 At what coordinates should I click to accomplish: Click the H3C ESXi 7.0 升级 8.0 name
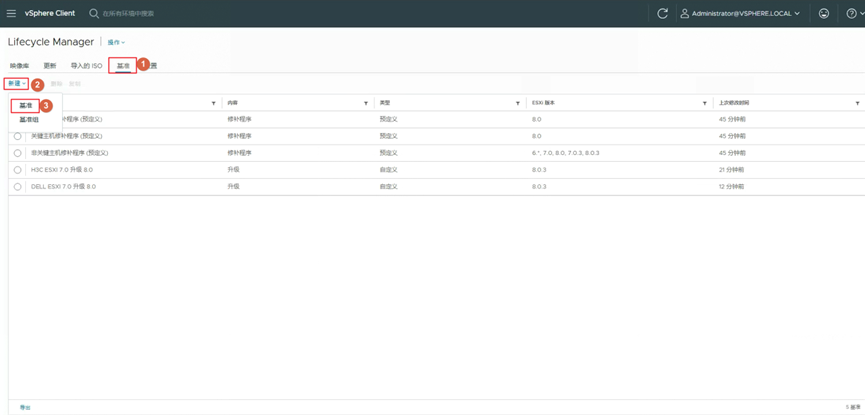pos(62,169)
